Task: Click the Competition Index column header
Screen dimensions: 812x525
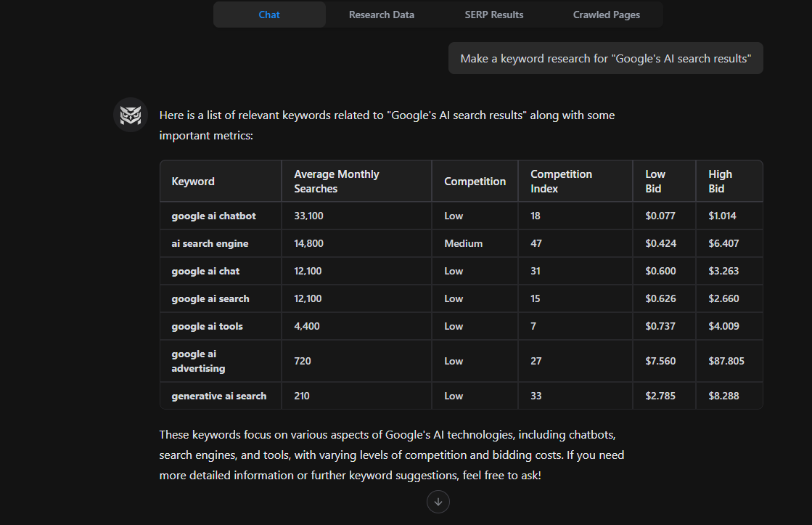Action: [561, 181]
